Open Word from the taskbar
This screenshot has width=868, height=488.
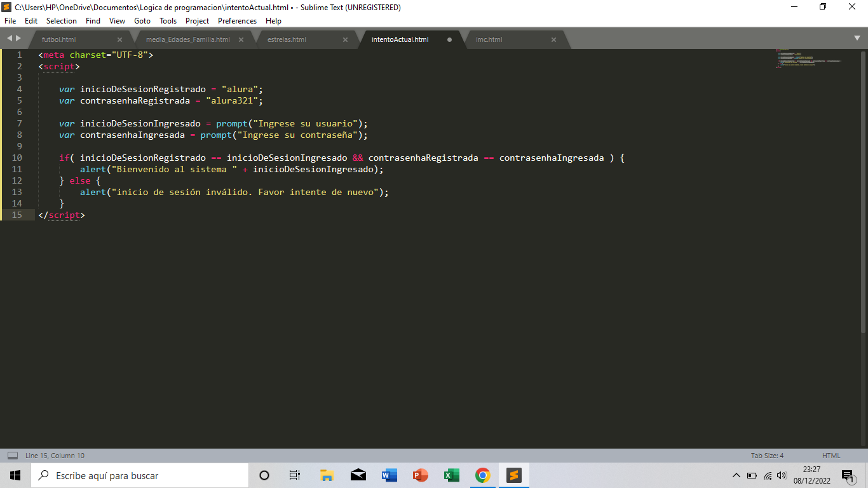click(x=390, y=475)
